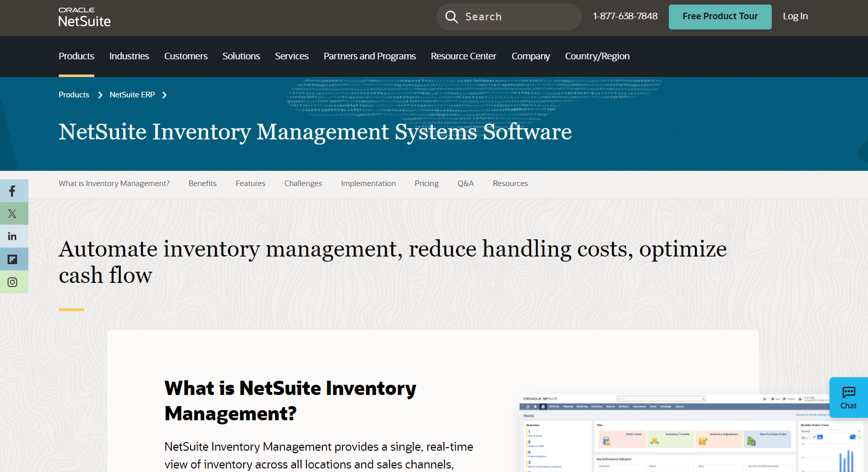The width and height of the screenshot is (868, 472).
Task: Click chevron after NetSuite ERP breadcrumb
Action: [x=164, y=95]
